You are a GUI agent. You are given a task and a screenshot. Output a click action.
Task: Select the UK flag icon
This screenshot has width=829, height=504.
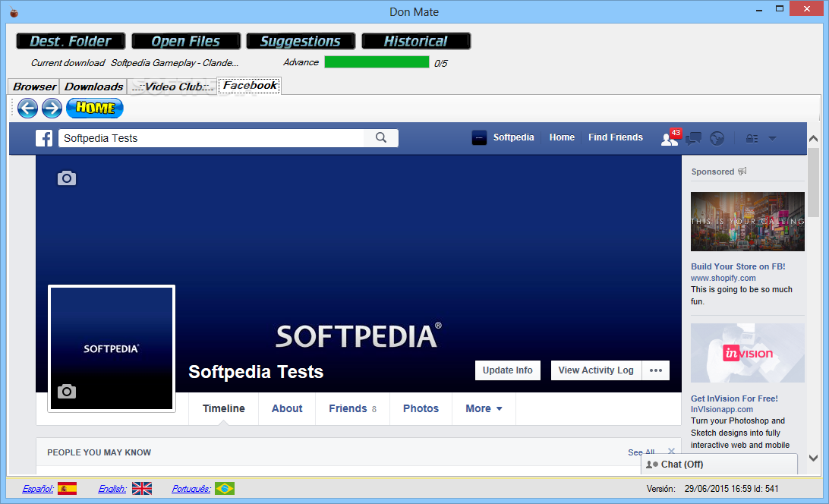(142, 488)
